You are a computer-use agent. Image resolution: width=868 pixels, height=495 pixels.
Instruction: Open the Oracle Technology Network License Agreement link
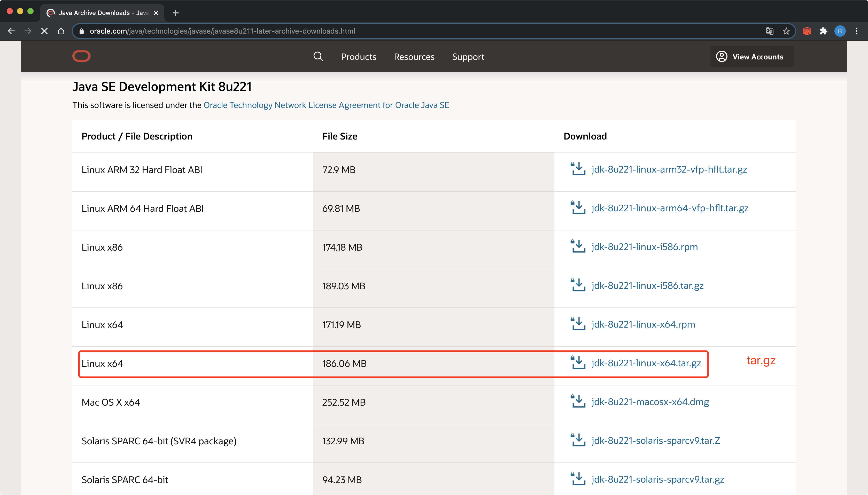click(x=326, y=105)
